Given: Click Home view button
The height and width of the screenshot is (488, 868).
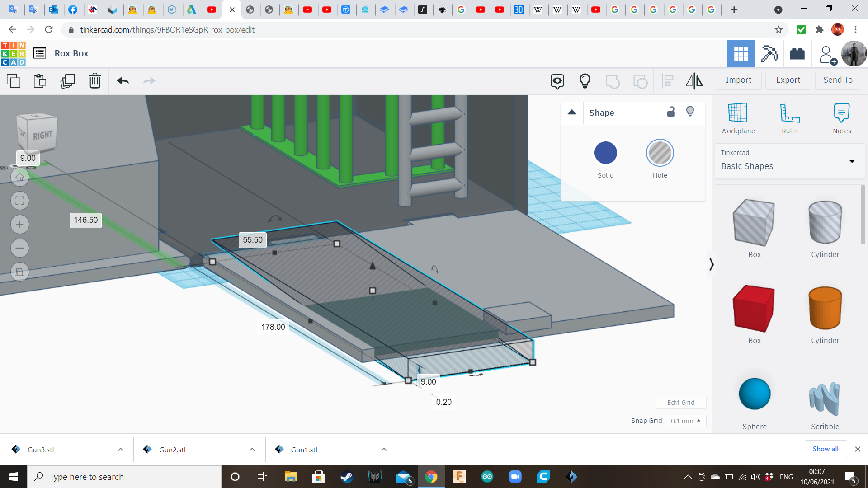Looking at the screenshot, I should pyautogui.click(x=20, y=177).
